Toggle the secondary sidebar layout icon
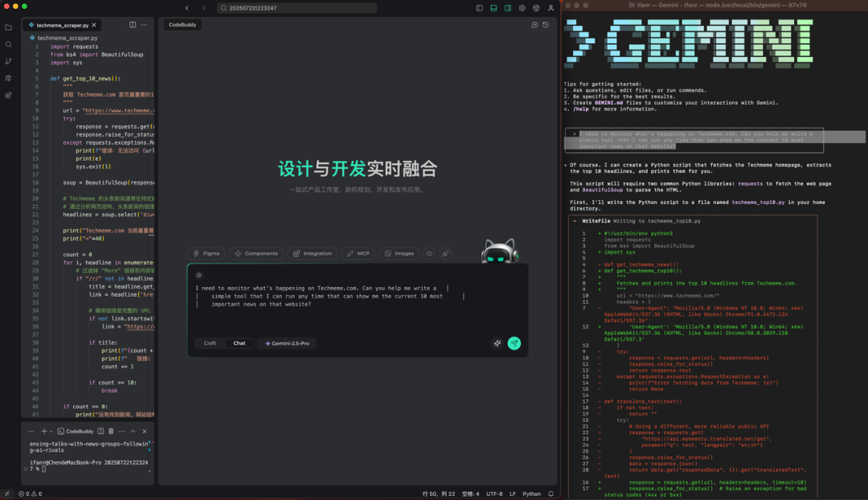868x500 pixels. [x=508, y=8]
